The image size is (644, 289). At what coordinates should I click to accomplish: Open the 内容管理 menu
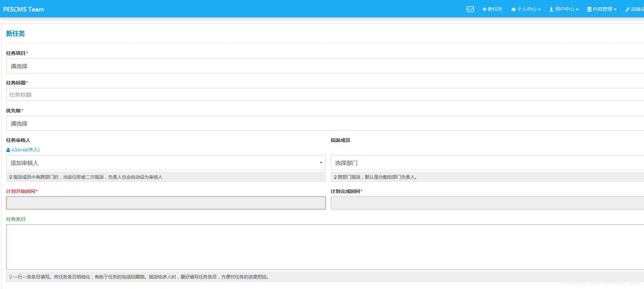point(602,9)
